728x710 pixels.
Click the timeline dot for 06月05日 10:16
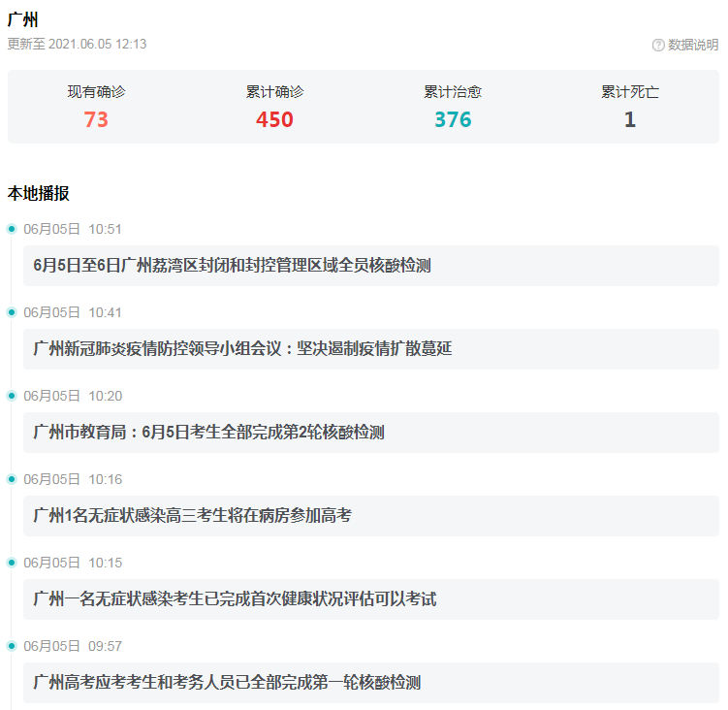tap(12, 479)
